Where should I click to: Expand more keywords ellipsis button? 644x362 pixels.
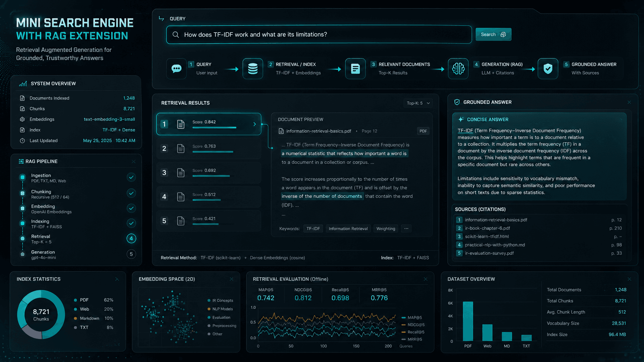406,229
